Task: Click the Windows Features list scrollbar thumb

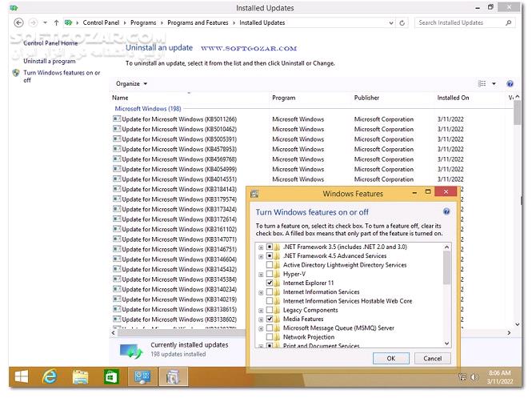Action: pyautogui.click(x=447, y=267)
